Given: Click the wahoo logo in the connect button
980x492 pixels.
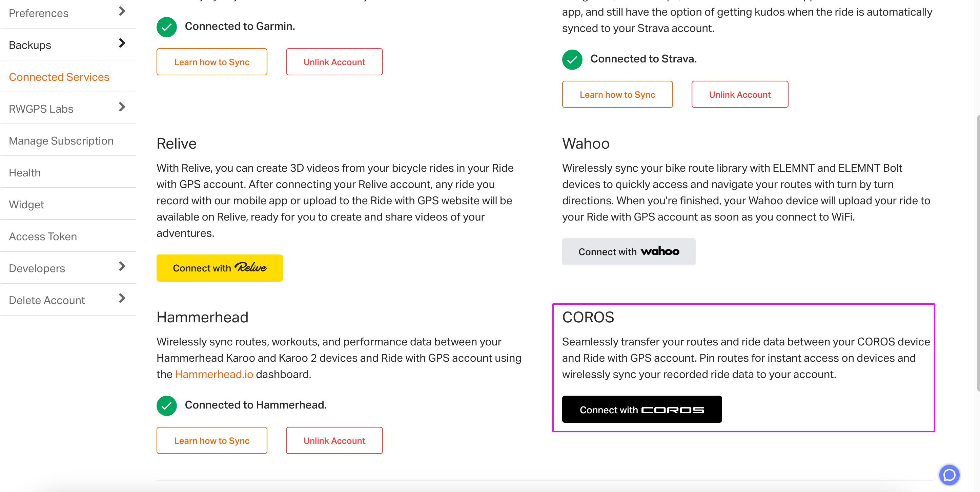Looking at the screenshot, I should coord(660,251).
